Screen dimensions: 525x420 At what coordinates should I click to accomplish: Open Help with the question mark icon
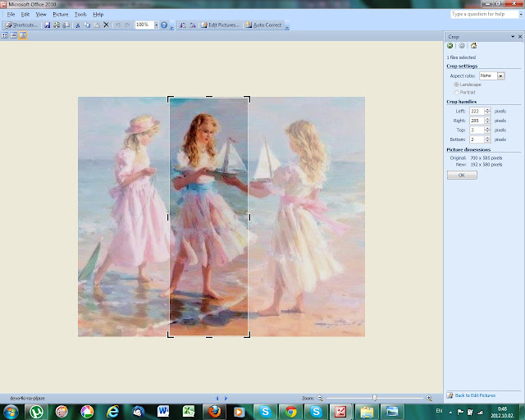tap(163, 25)
